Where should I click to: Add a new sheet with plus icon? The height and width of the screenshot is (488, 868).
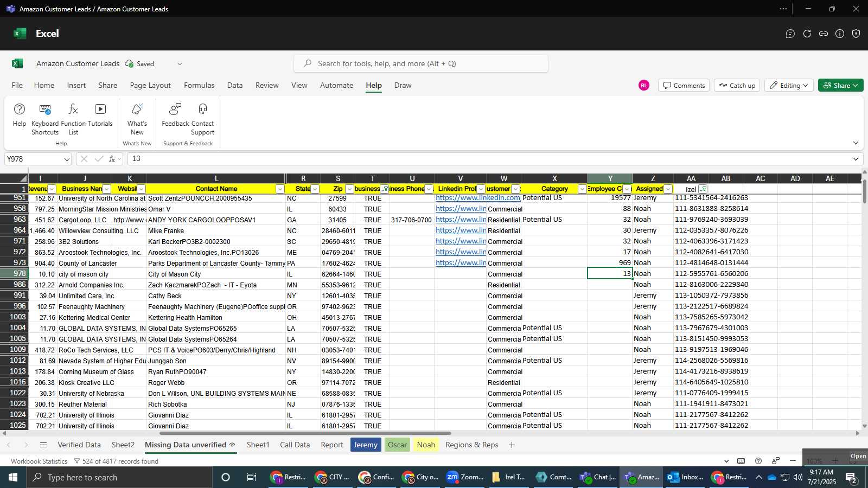click(x=512, y=445)
